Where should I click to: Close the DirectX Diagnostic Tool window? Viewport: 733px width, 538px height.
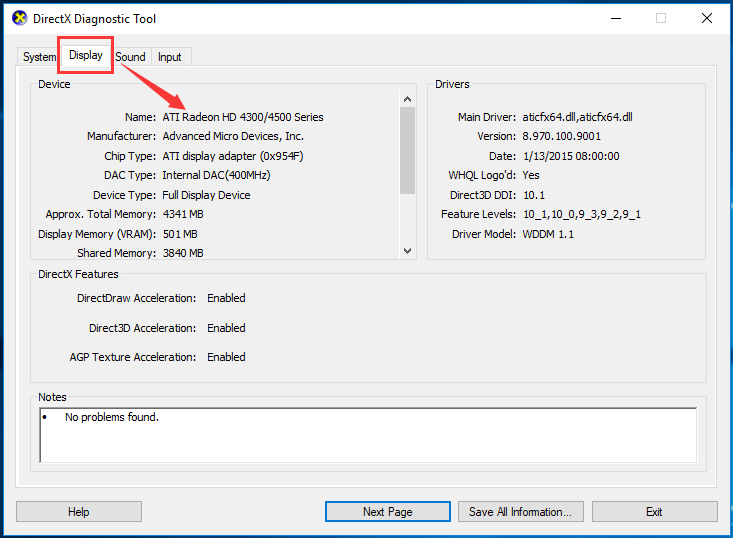707,19
